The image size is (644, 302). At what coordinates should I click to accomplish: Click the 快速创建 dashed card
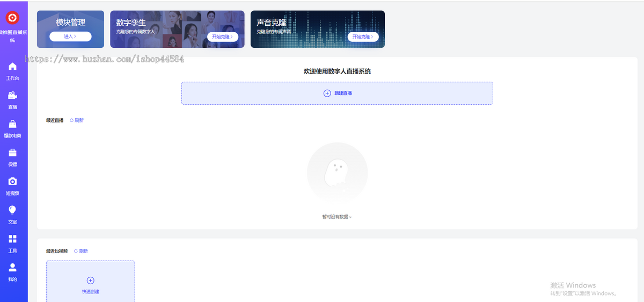(90, 282)
